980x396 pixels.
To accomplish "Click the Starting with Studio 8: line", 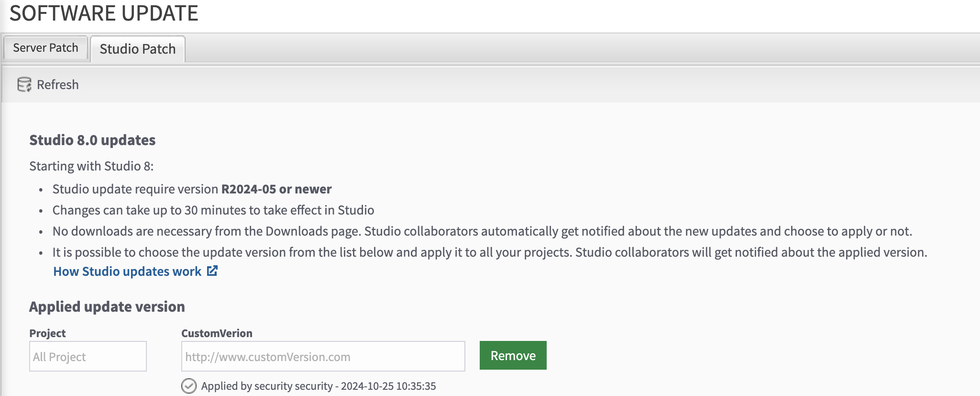I will (x=91, y=166).
